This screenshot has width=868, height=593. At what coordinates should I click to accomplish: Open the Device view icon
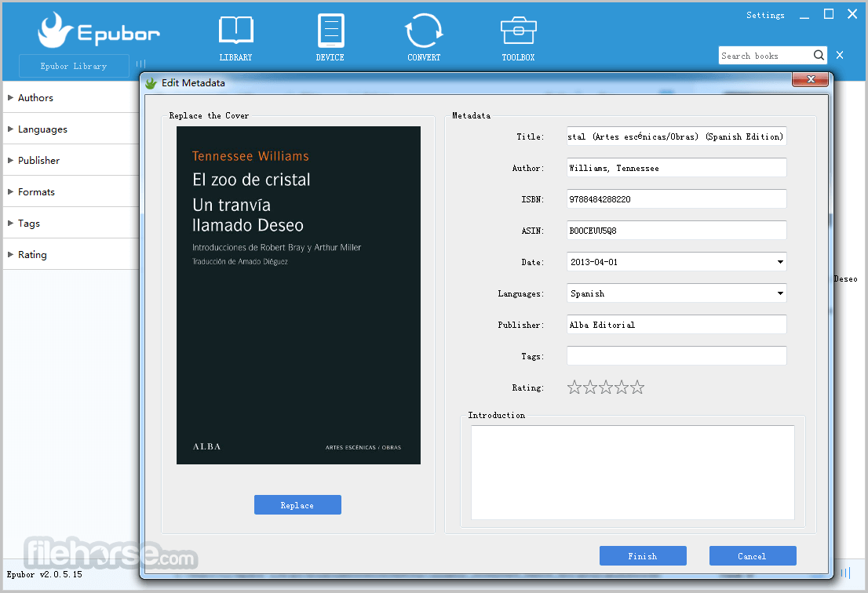(330, 31)
